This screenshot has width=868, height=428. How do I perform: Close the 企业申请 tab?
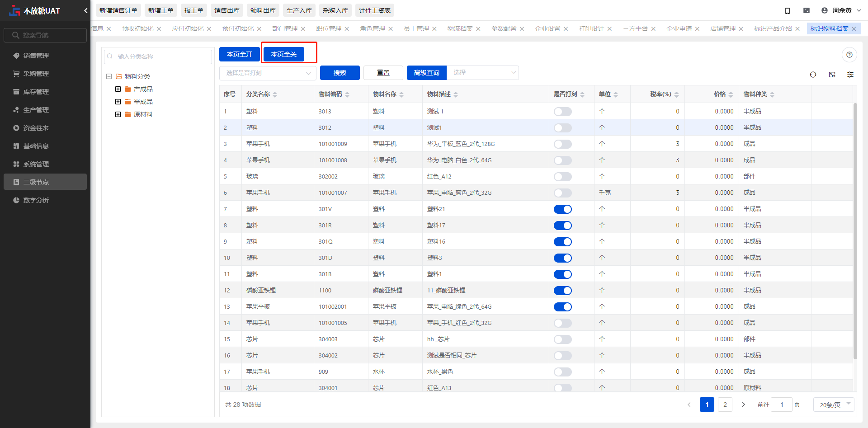pyautogui.click(x=697, y=29)
